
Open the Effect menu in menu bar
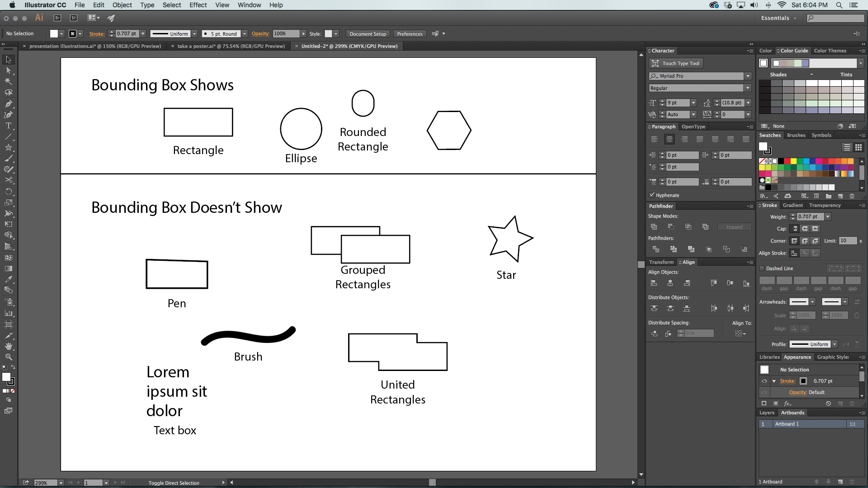pyautogui.click(x=198, y=5)
